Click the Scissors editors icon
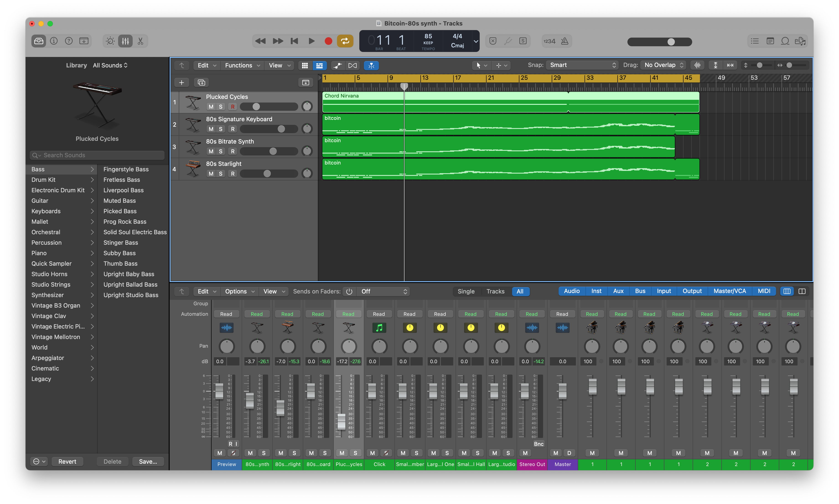The image size is (839, 504). [x=140, y=41]
